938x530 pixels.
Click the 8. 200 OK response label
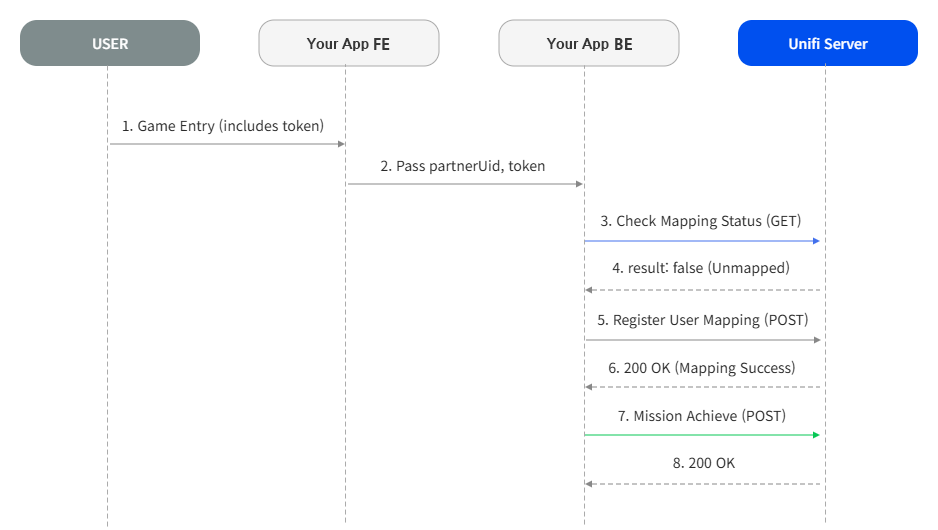[x=704, y=463]
